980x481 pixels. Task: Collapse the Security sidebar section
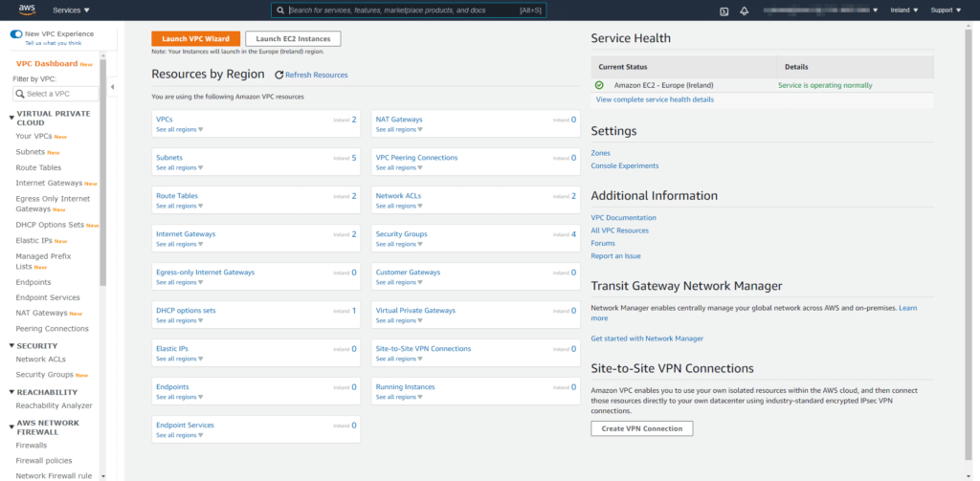tap(11, 345)
